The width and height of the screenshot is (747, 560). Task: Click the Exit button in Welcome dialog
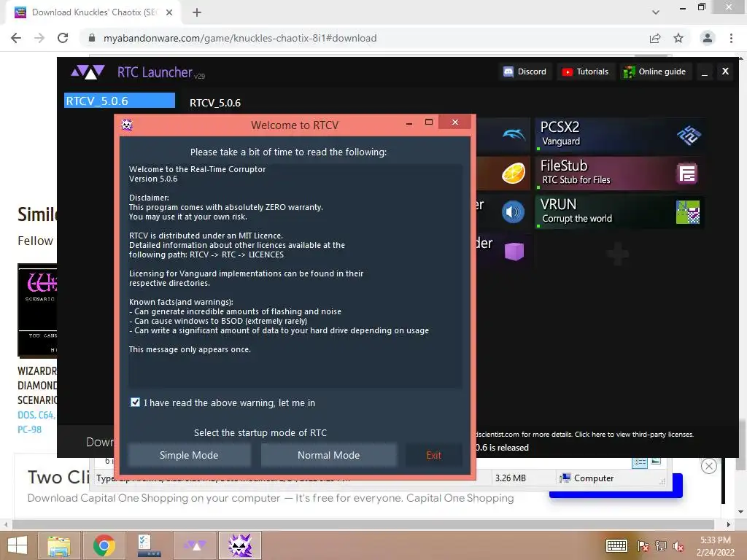click(433, 455)
